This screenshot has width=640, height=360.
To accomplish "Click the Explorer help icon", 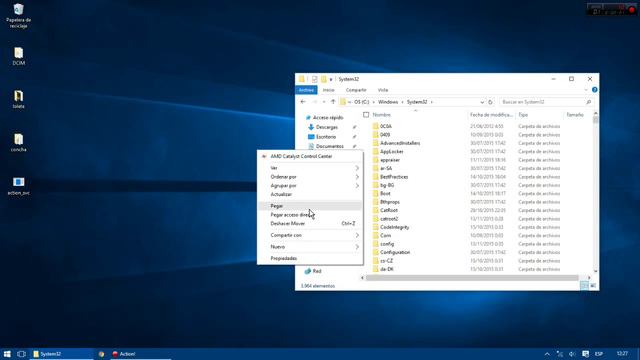I will 594,90.
